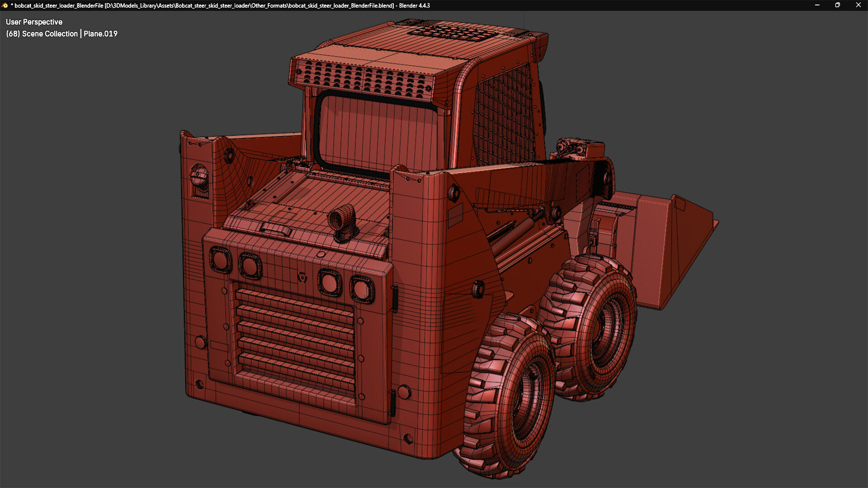Select the round fuel cap on left pillar
Screen dimensions: 868x488
tap(199, 175)
